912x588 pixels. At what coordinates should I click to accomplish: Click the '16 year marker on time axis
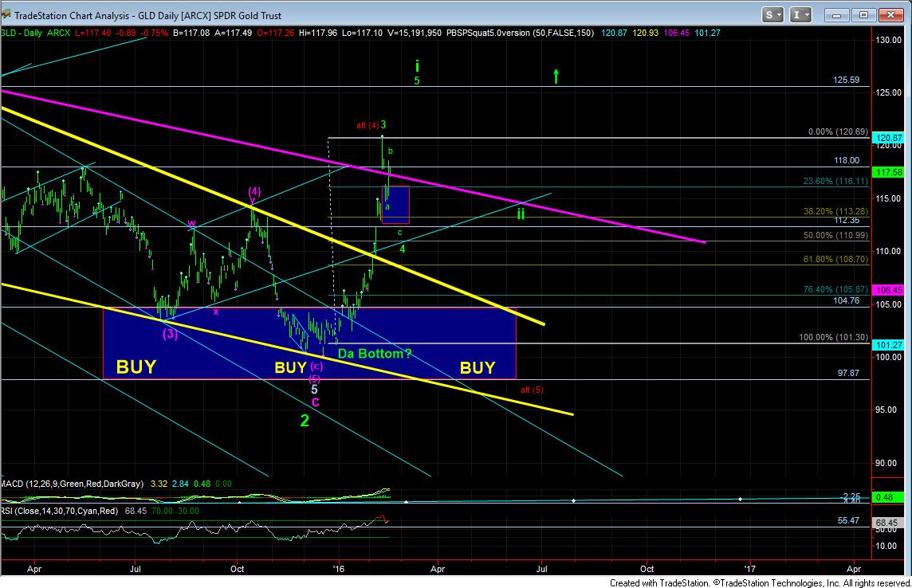coord(338,569)
